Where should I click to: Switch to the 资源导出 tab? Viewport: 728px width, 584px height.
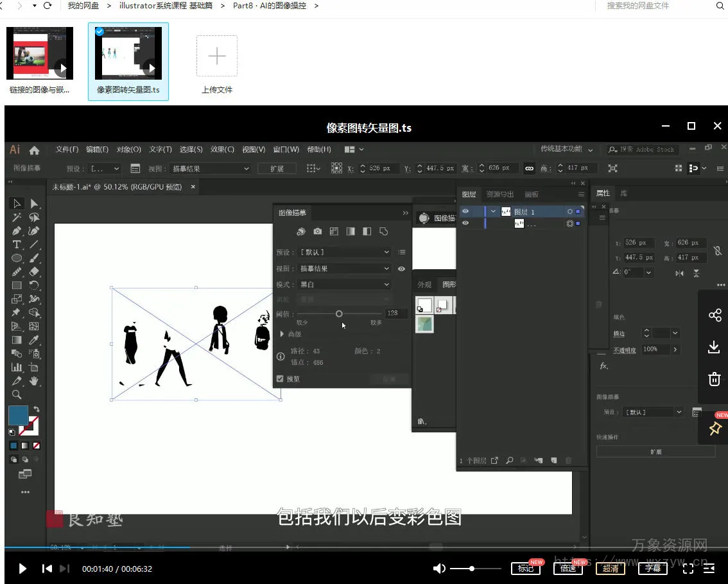(x=499, y=194)
